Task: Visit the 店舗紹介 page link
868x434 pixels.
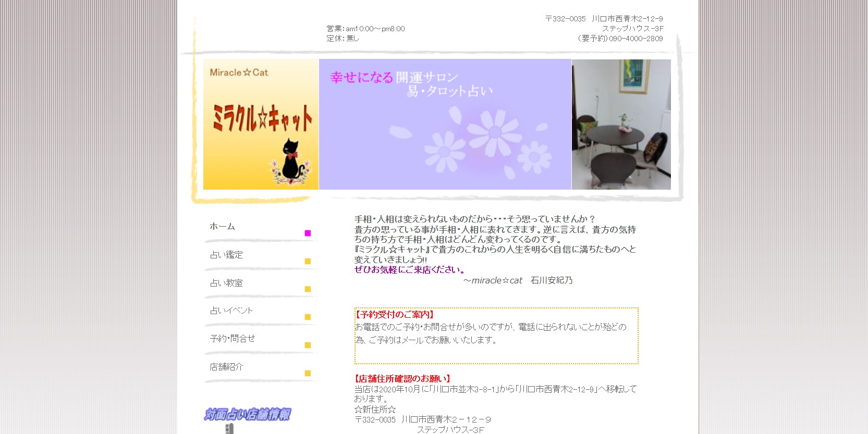Action: [226, 367]
